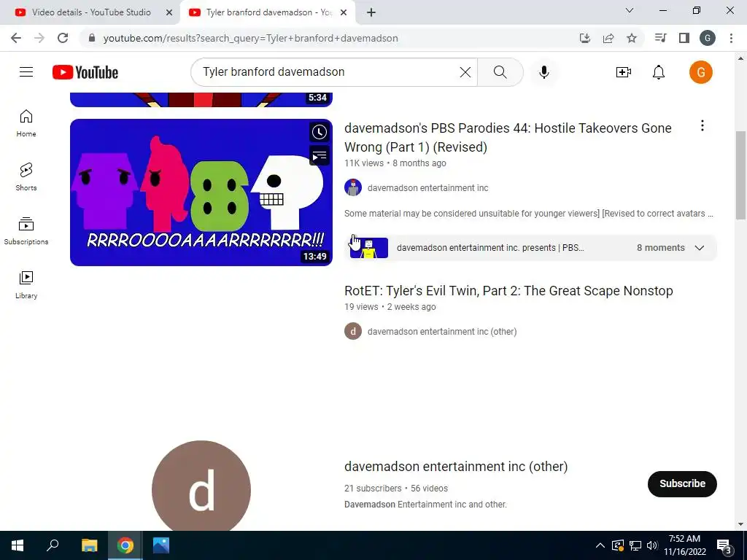
Task: Click the browser forward arrow
Action: pos(39,38)
